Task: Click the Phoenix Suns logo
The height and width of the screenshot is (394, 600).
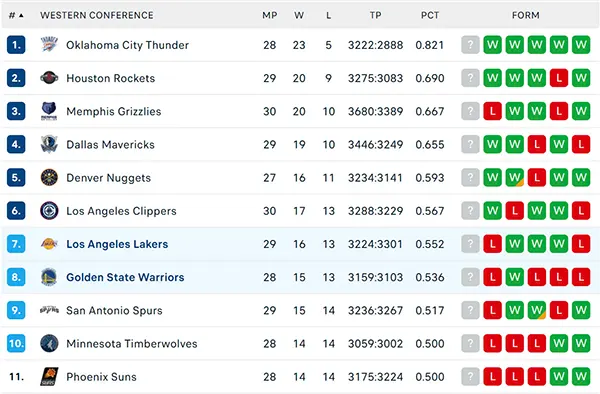Action: tap(49, 376)
